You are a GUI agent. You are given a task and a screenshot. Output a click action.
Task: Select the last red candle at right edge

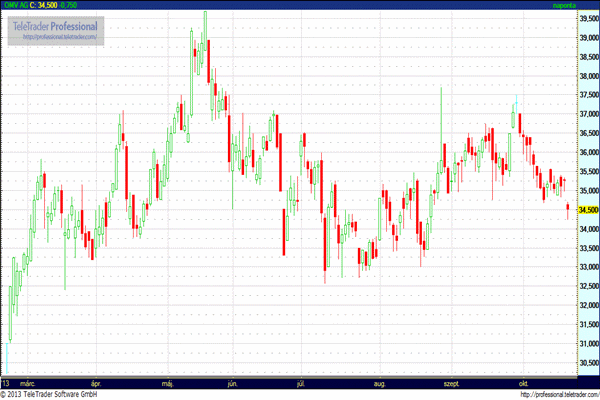[567, 209]
